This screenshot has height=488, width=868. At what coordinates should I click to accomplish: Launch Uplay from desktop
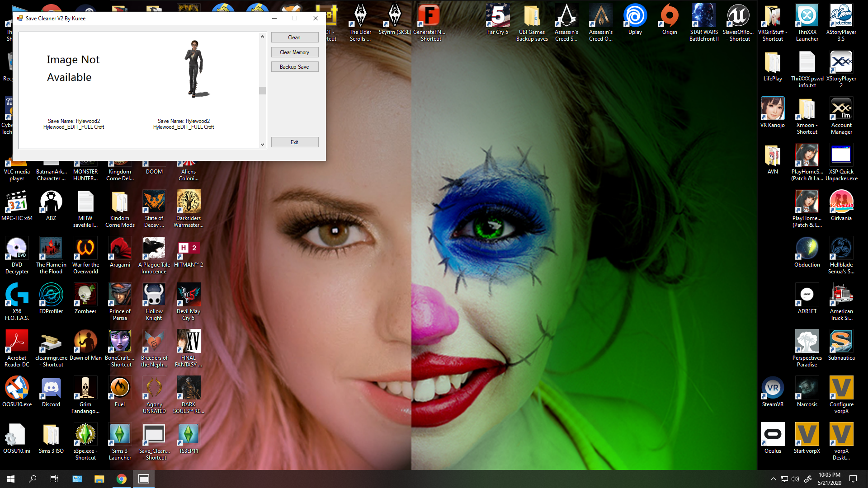(635, 20)
